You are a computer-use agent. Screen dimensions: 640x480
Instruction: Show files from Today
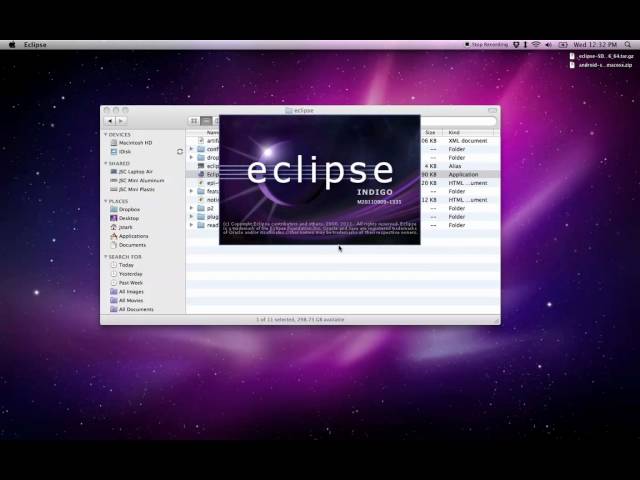tap(122, 265)
